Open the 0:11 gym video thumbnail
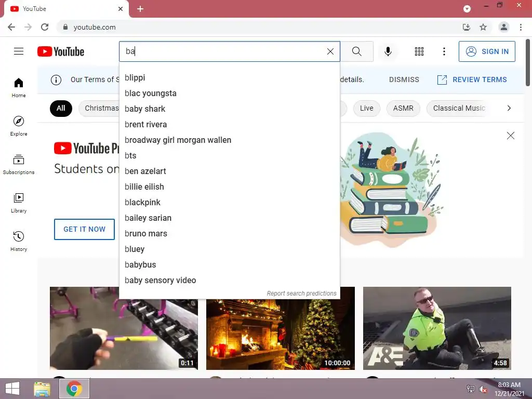This screenshot has width=532, height=399. 124,334
